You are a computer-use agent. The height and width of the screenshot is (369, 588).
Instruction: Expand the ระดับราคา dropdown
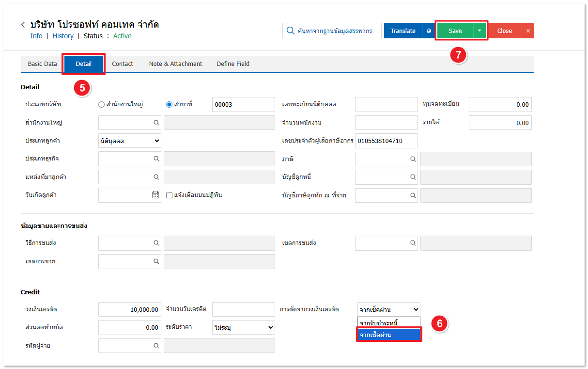pos(243,327)
